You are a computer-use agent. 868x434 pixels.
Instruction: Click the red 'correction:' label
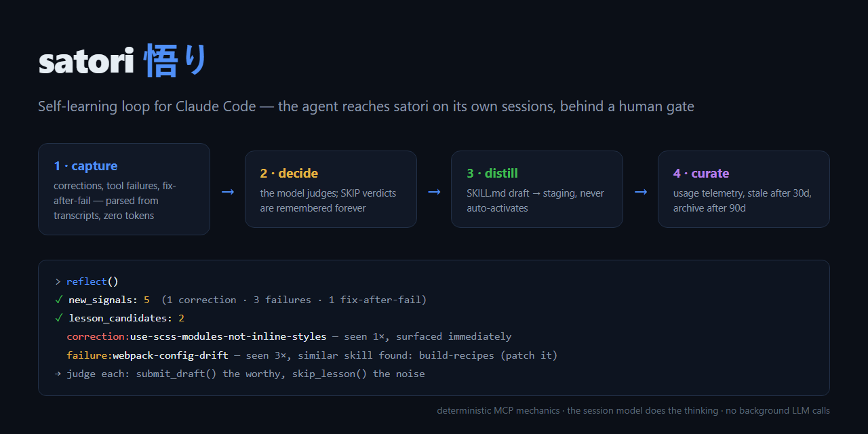(x=98, y=336)
